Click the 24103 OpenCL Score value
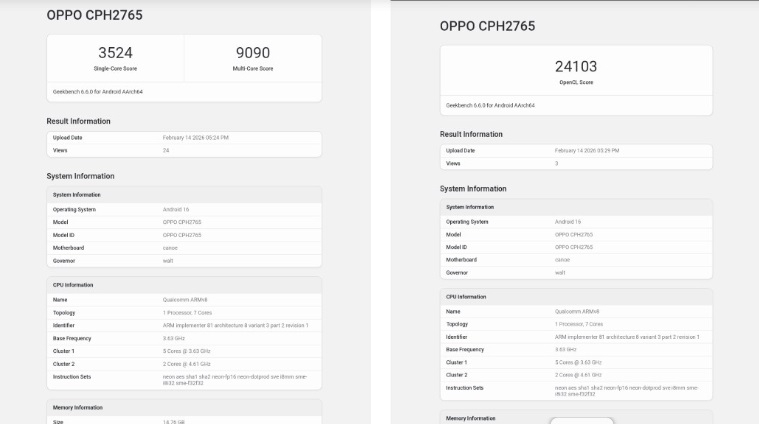 click(x=576, y=66)
